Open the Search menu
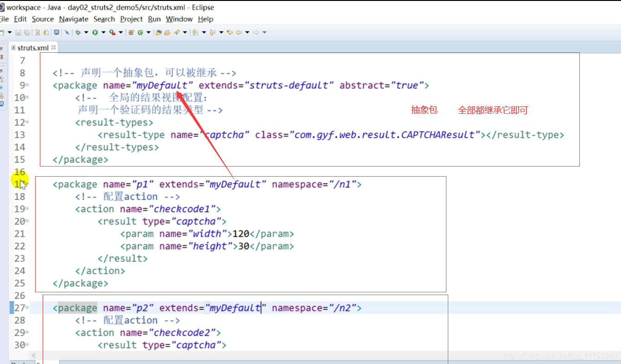621x364 pixels. [x=104, y=19]
